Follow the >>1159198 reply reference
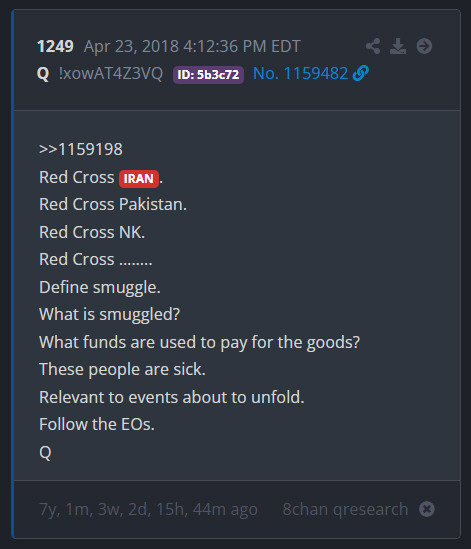This screenshot has width=471, height=549. coord(81,149)
